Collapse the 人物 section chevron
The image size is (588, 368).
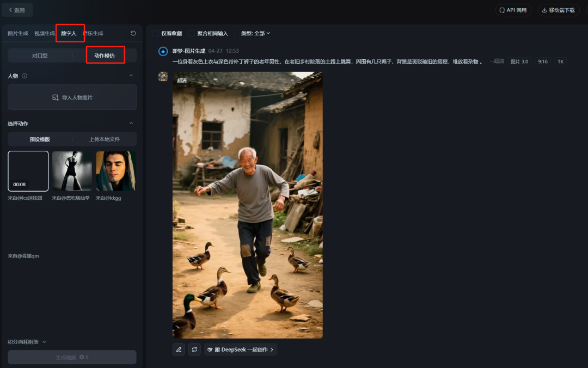131,76
